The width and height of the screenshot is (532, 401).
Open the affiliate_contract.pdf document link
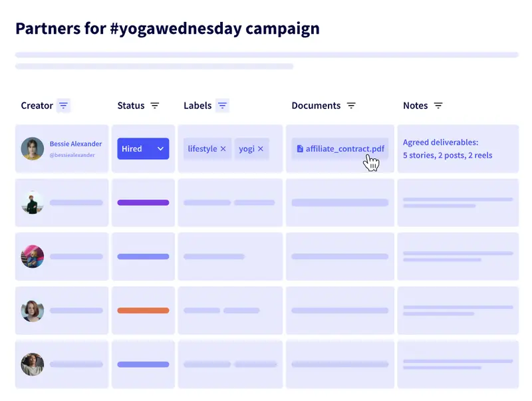[x=344, y=149]
